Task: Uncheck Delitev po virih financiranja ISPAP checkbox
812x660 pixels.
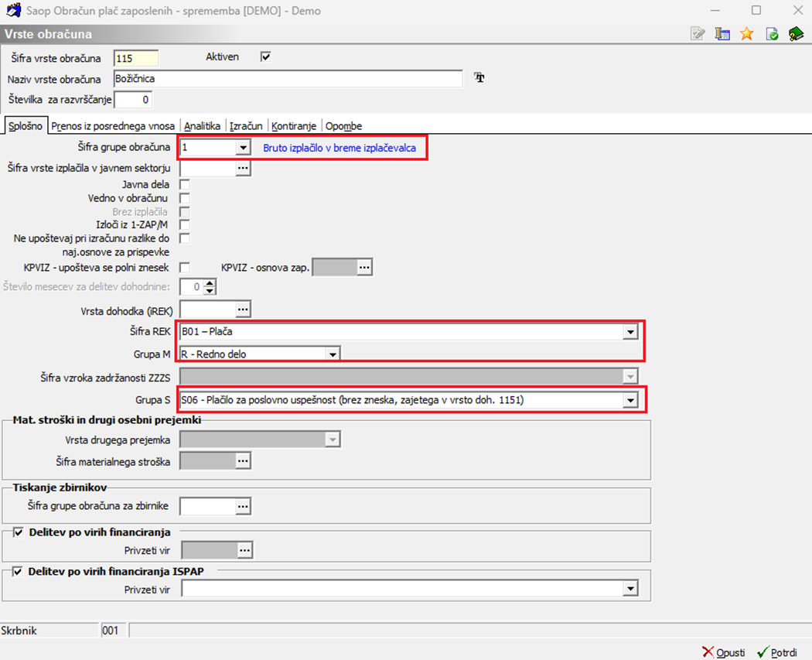Action: tap(18, 572)
